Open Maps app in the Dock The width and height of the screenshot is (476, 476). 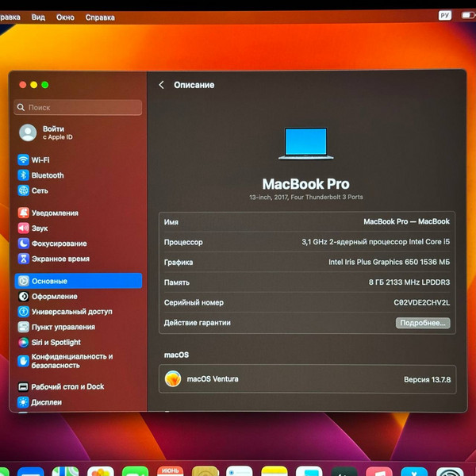click(65, 470)
